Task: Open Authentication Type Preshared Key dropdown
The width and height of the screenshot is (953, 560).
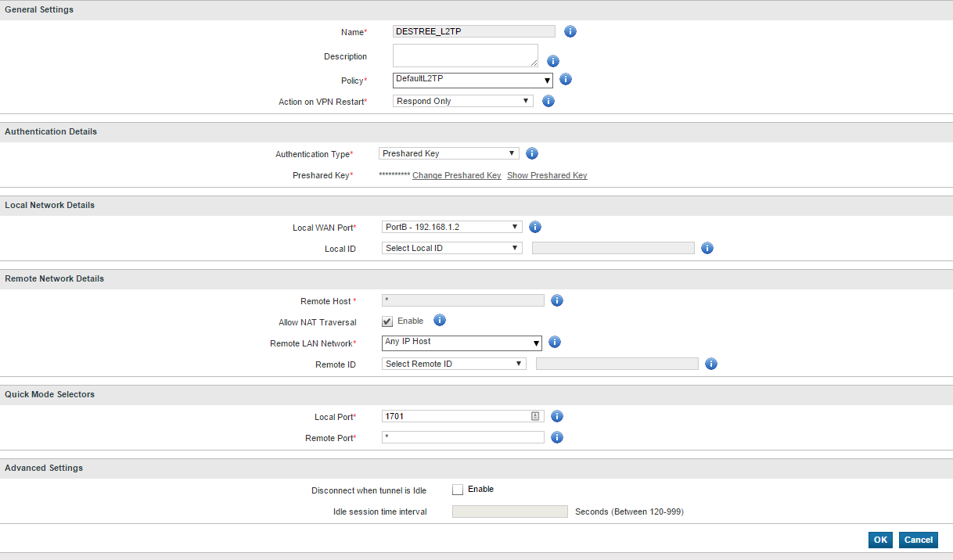Action: point(449,153)
